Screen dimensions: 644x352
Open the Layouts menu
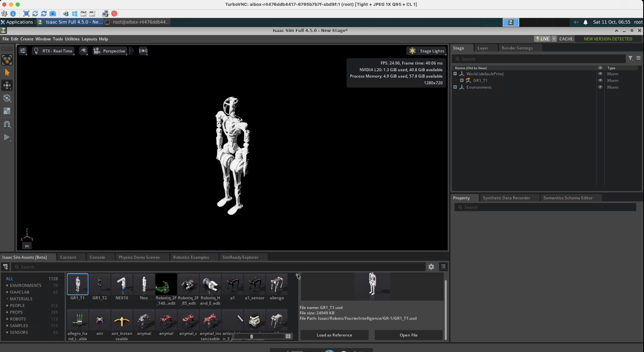tap(89, 39)
